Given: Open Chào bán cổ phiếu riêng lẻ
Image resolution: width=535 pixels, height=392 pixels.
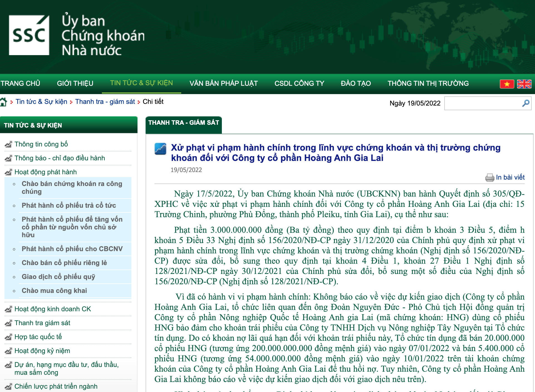Looking at the screenshot, I should point(64,263).
